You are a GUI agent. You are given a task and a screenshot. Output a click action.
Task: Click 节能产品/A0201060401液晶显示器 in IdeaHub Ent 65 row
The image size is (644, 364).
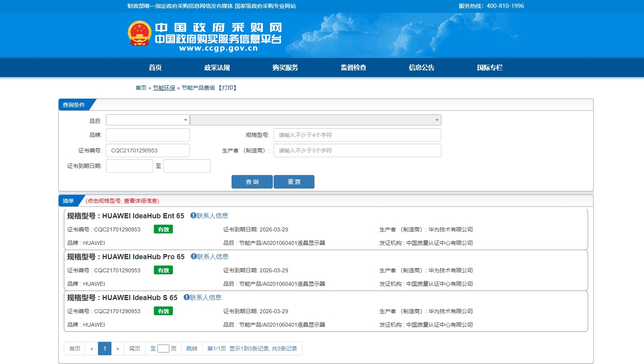tap(282, 243)
